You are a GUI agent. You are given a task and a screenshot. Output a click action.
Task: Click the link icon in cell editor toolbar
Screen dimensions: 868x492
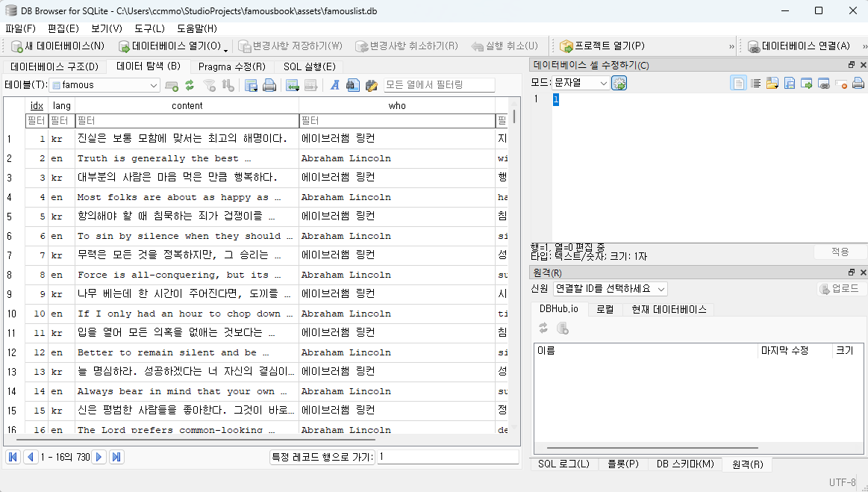(x=824, y=84)
